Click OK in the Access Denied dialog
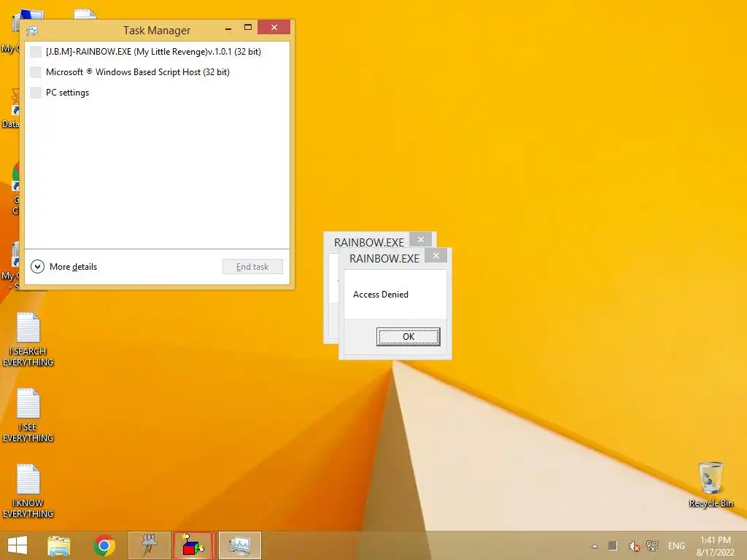This screenshot has width=747, height=560. pos(409,337)
